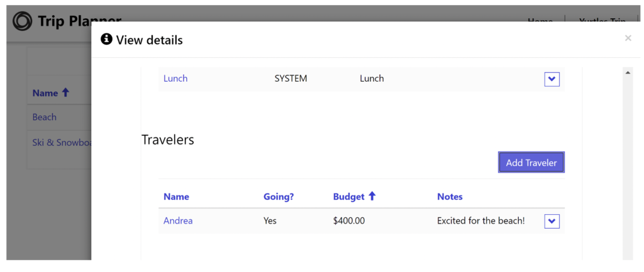
Task: Sort travelers by Name column header
Action: click(176, 197)
